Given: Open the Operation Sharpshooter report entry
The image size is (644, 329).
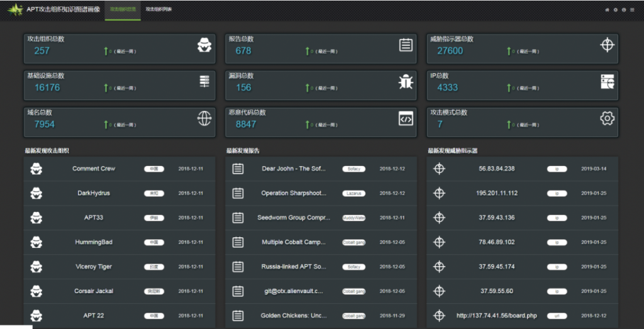Looking at the screenshot, I should (x=294, y=193).
